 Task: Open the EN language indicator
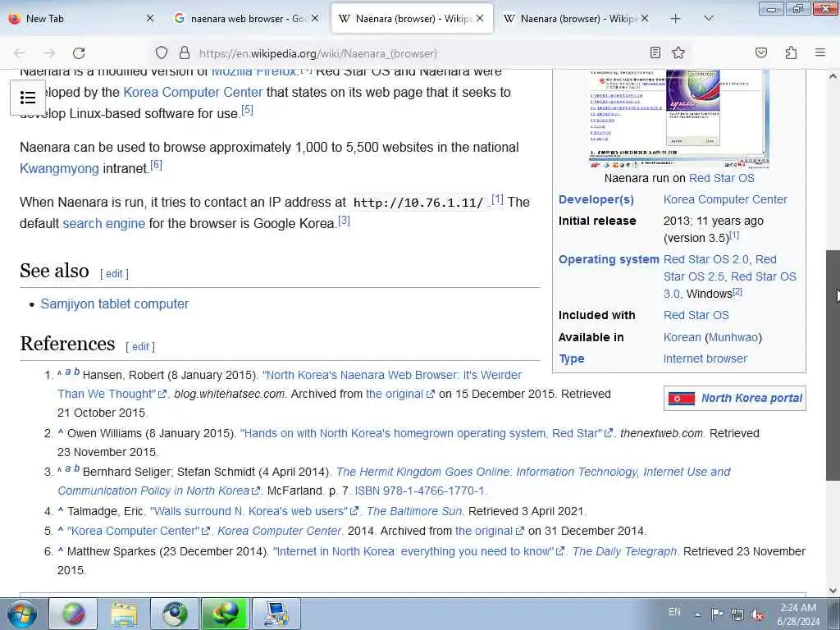674,612
